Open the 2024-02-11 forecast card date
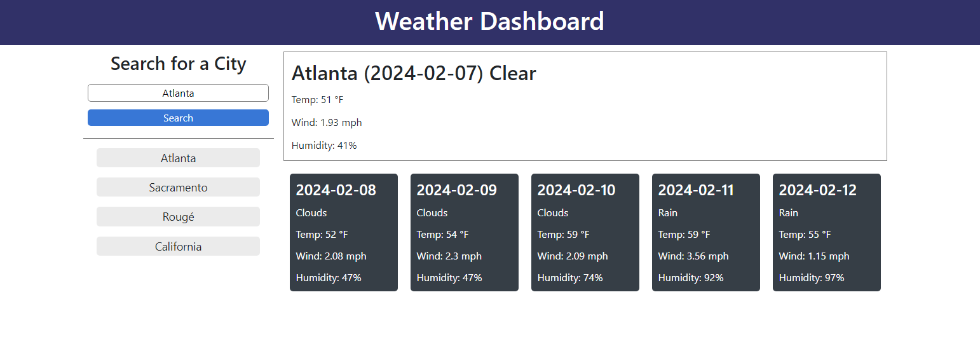980x360 pixels. click(x=696, y=190)
